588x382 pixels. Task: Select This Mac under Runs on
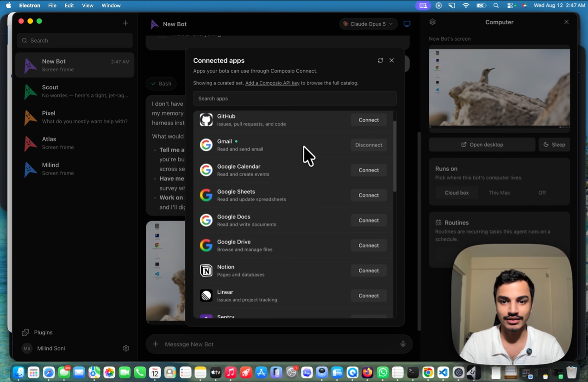click(x=499, y=193)
